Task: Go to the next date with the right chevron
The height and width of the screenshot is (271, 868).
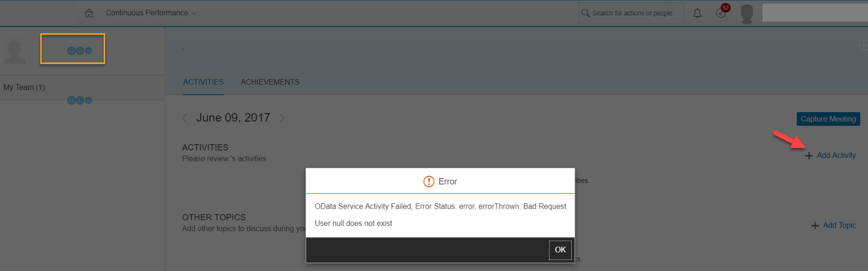Action: 282,118
